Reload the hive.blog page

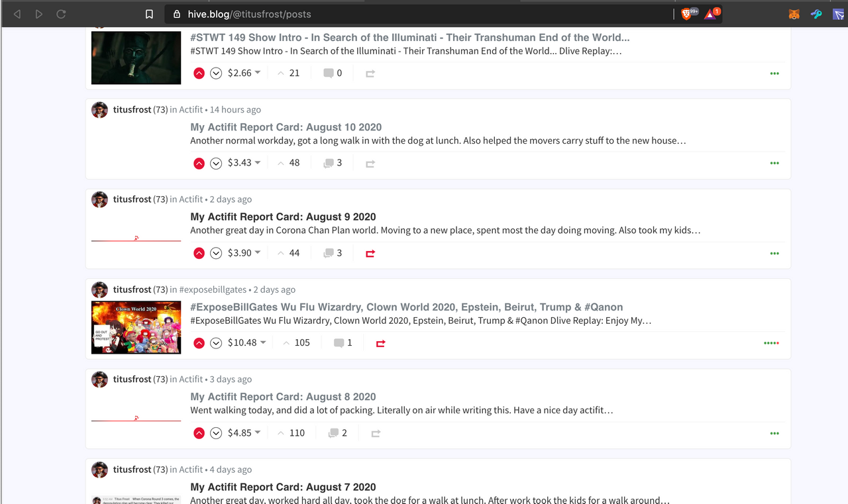(x=61, y=14)
